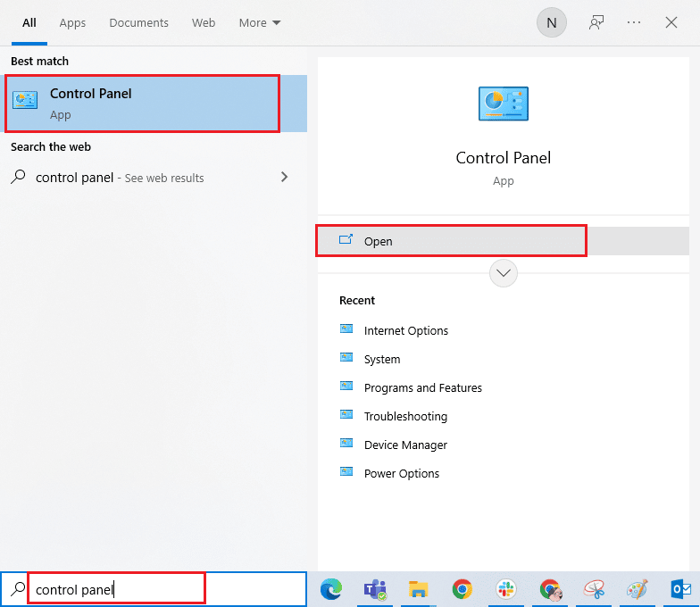Image resolution: width=700 pixels, height=607 pixels.
Task: Open Outlook from the taskbar
Action: (x=680, y=589)
